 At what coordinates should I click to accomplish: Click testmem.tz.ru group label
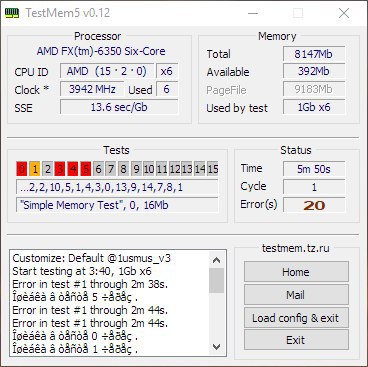point(296,248)
